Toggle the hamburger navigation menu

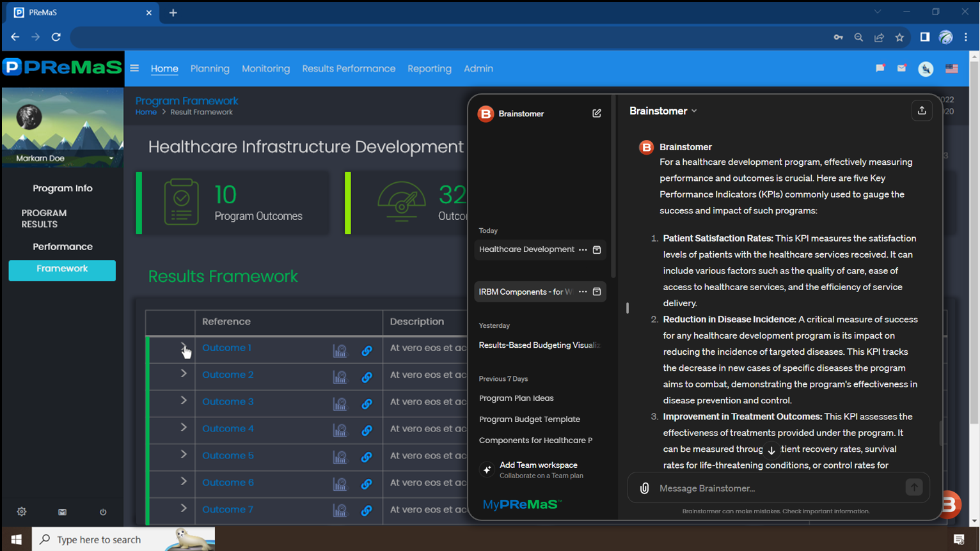[x=134, y=68]
